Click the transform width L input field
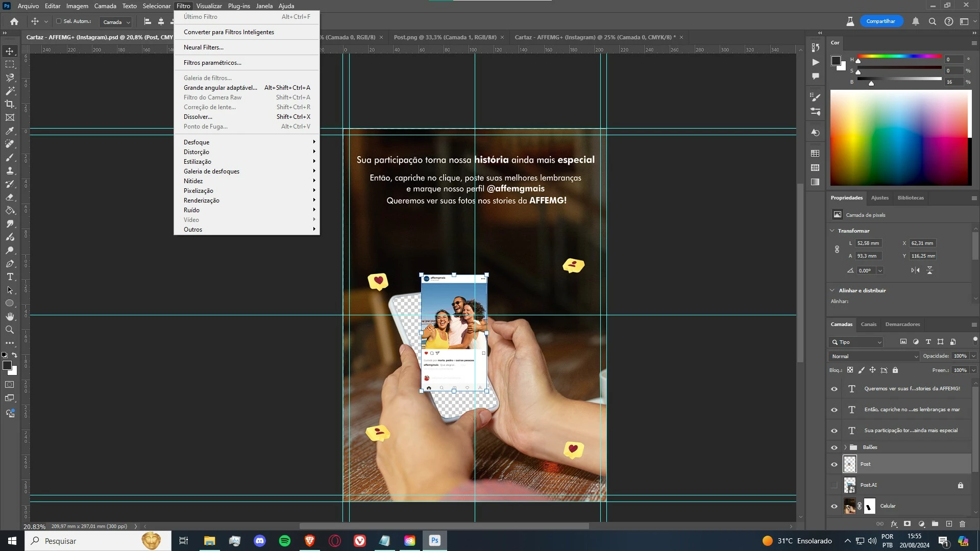 coord(869,243)
